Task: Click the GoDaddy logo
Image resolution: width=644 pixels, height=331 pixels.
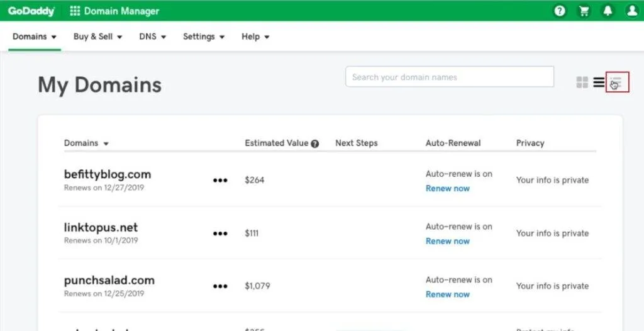Action: click(31, 11)
